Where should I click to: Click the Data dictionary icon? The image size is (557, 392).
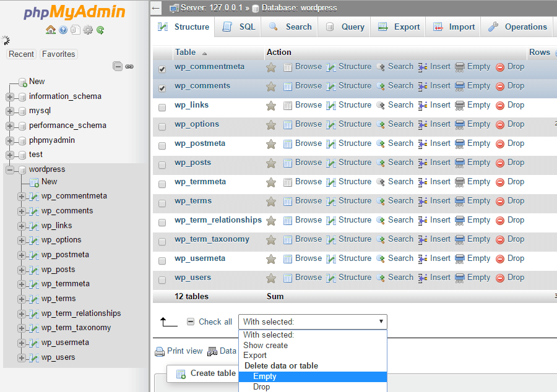point(212,352)
